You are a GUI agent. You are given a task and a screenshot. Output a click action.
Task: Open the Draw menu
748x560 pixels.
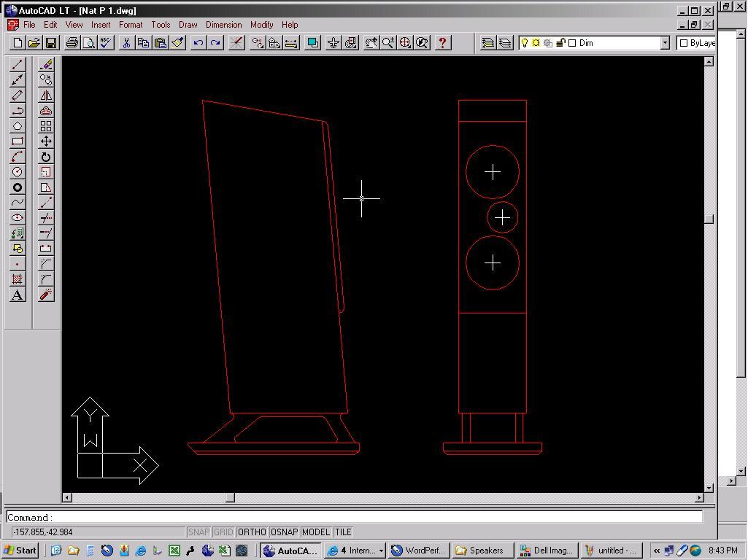tap(188, 25)
